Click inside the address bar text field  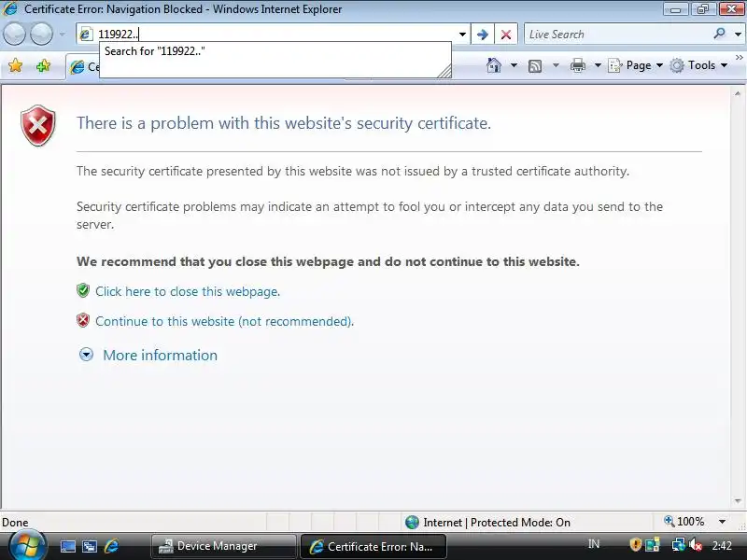[274, 35]
